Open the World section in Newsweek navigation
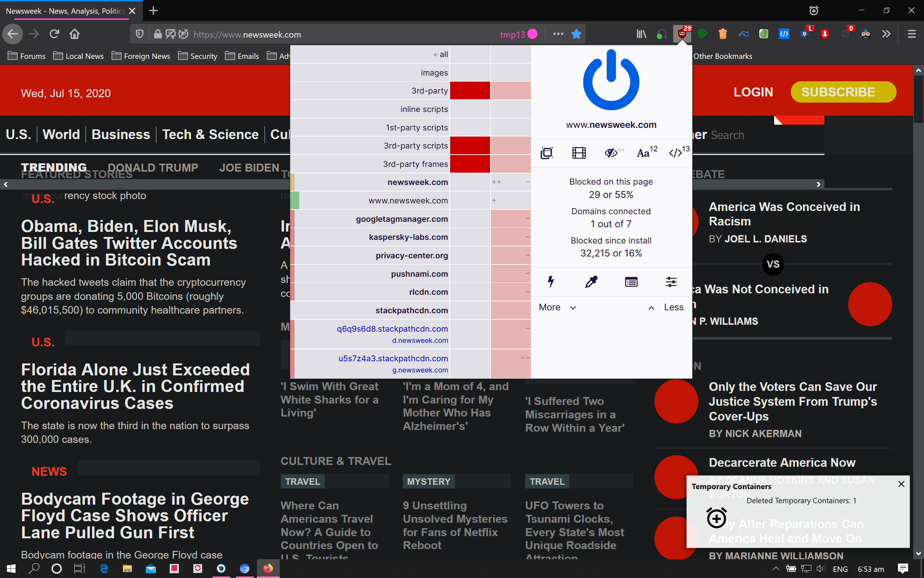The width and height of the screenshot is (924, 578). tap(61, 134)
